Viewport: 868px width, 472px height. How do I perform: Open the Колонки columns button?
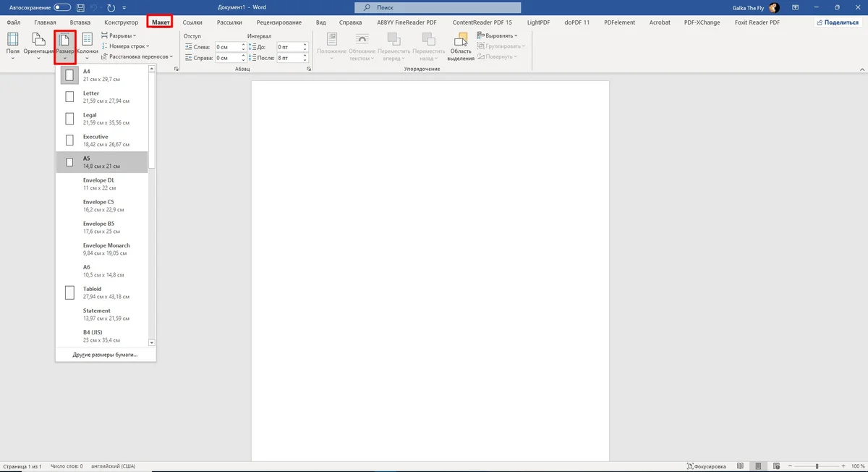coord(87,46)
